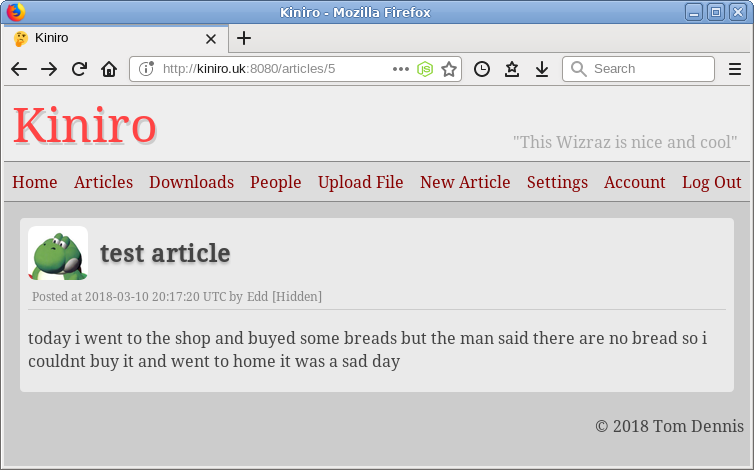The width and height of the screenshot is (754, 470).
Task: Click the forward navigation arrow
Action: click(49, 69)
